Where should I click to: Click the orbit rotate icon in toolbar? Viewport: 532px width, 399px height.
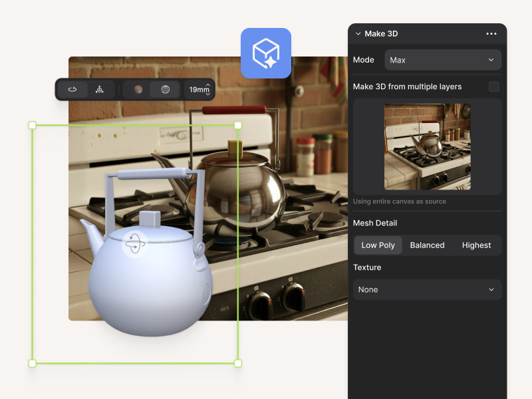tap(72, 89)
